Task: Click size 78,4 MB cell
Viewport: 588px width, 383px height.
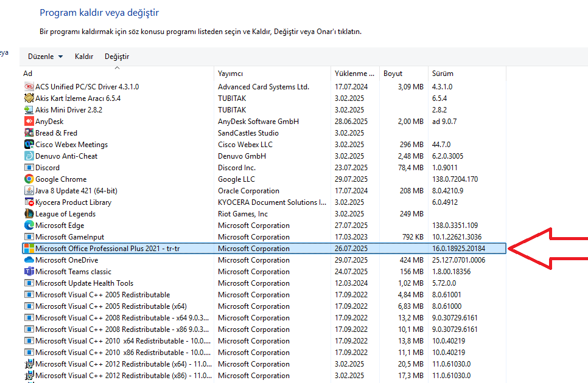Action: pyautogui.click(x=411, y=168)
